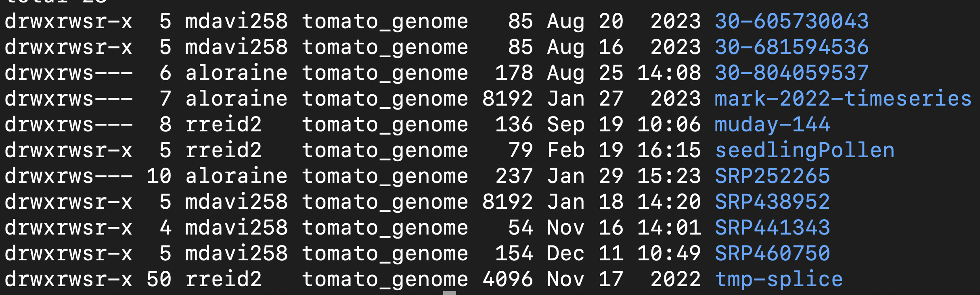The height and width of the screenshot is (295, 980).
Task: Click the SRP460750 directory name
Action: [x=772, y=253]
